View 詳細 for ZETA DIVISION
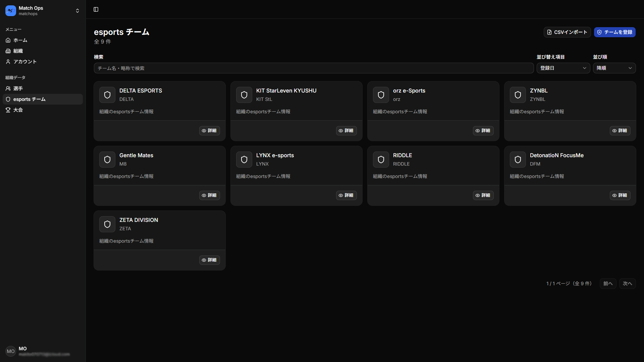 pos(210,260)
